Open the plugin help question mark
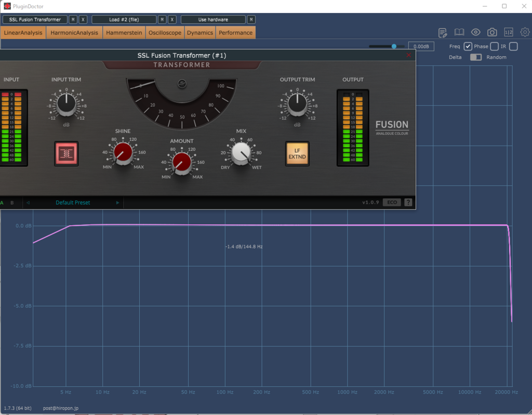Screen dimensions: 532x415 408,202
